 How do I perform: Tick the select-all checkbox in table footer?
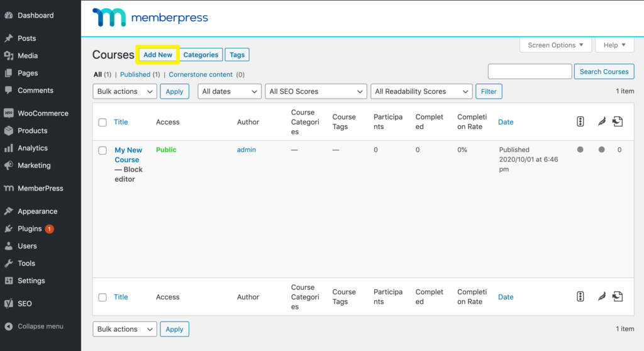click(103, 297)
